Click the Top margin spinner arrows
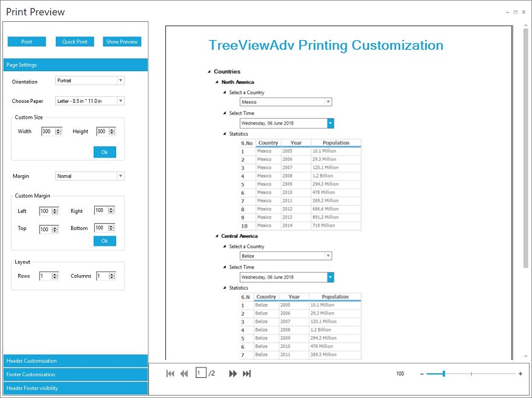Image resolution: width=532 pixels, height=398 pixels. [55, 229]
